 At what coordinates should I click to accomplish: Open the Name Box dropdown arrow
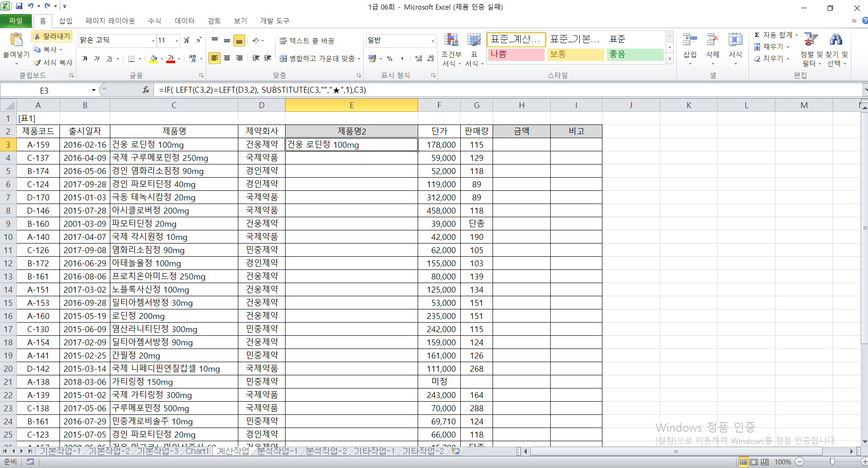pos(94,90)
